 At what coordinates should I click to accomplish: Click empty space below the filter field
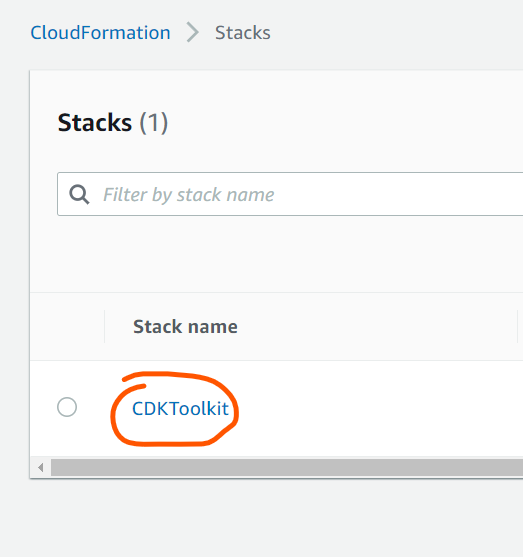click(276, 254)
